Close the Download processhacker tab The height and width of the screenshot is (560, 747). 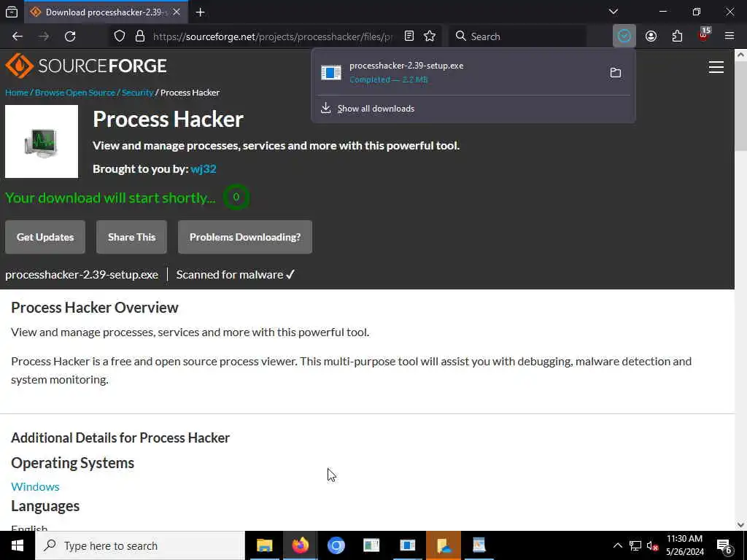(x=177, y=12)
